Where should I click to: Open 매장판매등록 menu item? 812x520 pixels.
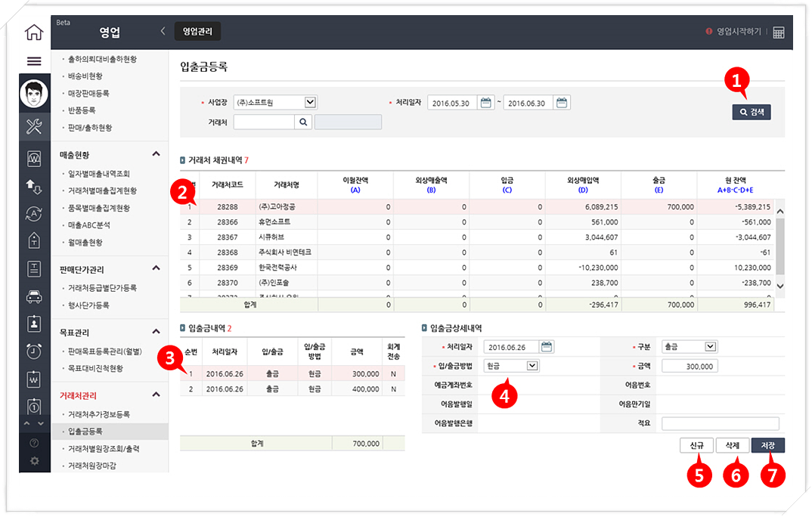click(88, 93)
